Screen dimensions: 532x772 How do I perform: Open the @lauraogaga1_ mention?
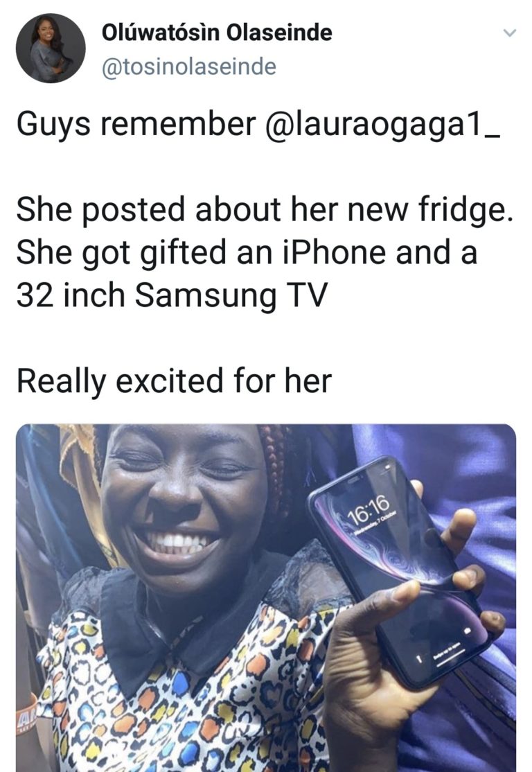(x=383, y=123)
